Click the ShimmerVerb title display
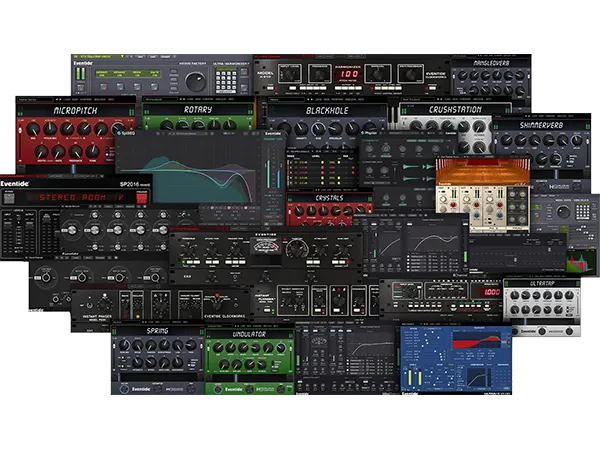The image size is (600, 450). [x=541, y=126]
